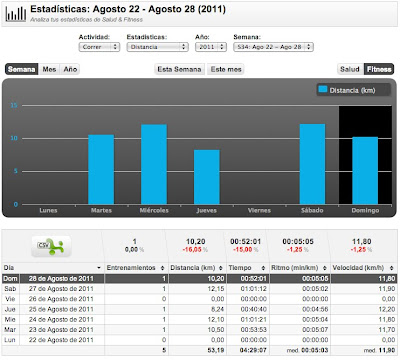Image resolution: width=400 pixels, height=360 pixels.
Task: Click the pace cell 00:04:56
Action: 315,309
